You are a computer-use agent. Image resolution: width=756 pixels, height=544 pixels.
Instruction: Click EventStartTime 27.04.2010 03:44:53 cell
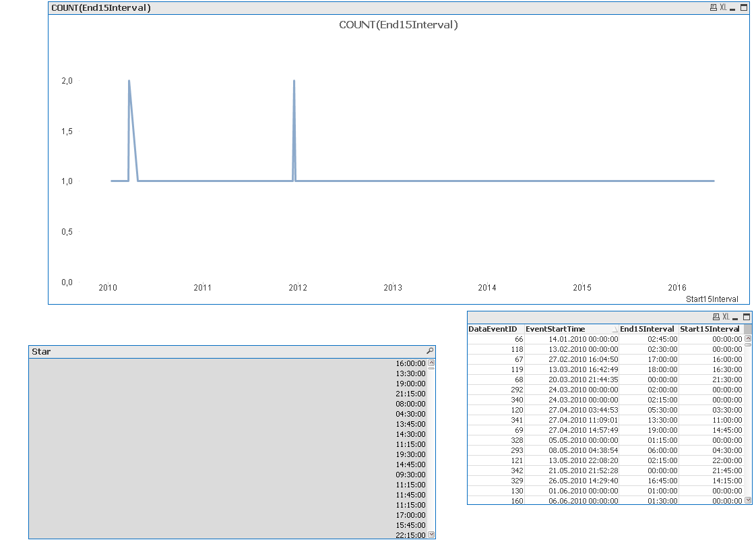pos(572,411)
